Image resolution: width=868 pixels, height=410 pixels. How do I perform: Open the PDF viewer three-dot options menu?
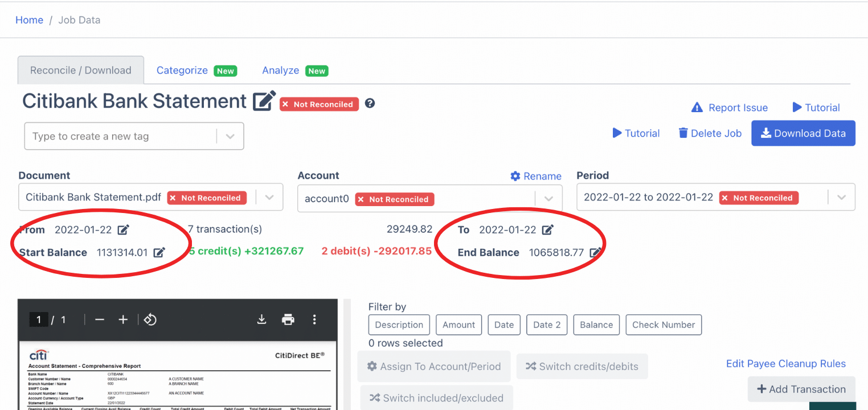[x=314, y=319]
